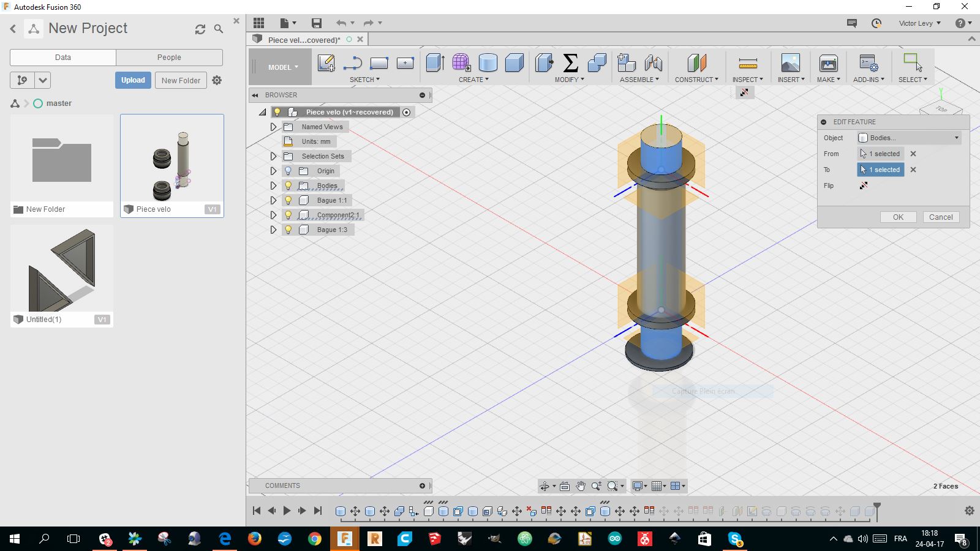Toggle visibility bulb for Origin folder
The width and height of the screenshot is (980, 551).
[288, 171]
